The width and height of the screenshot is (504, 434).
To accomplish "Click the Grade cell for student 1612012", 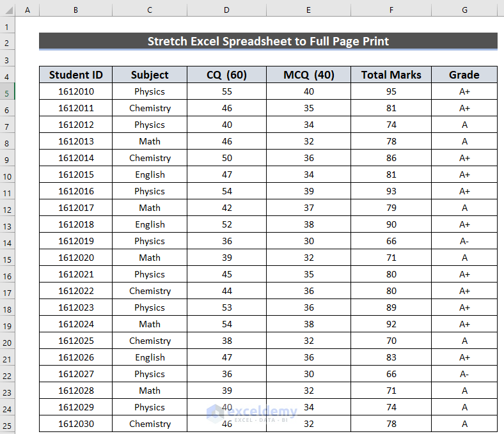I will [464, 125].
